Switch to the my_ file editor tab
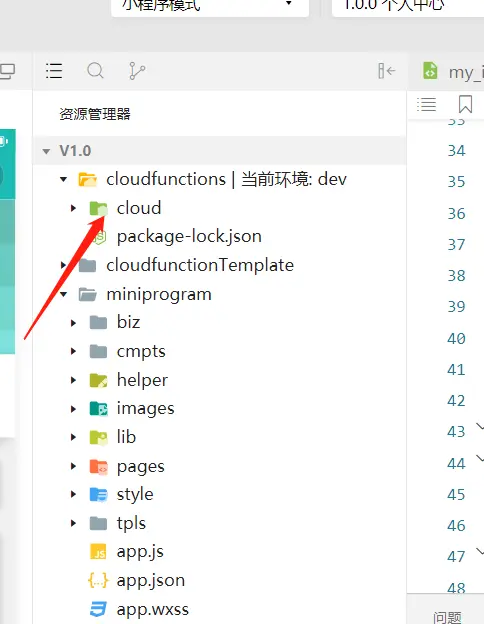484x624 pixels. point(453,72)
